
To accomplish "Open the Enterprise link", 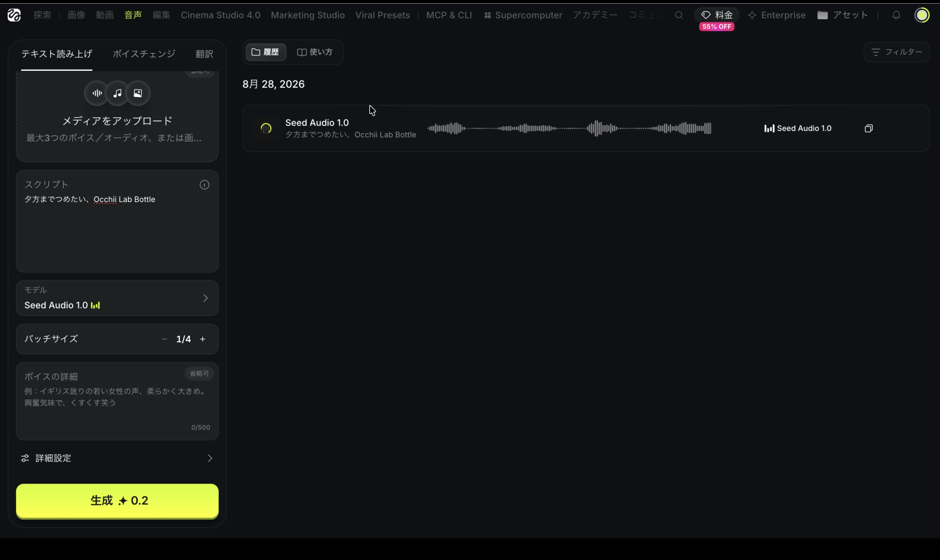I will coord(776,15).
